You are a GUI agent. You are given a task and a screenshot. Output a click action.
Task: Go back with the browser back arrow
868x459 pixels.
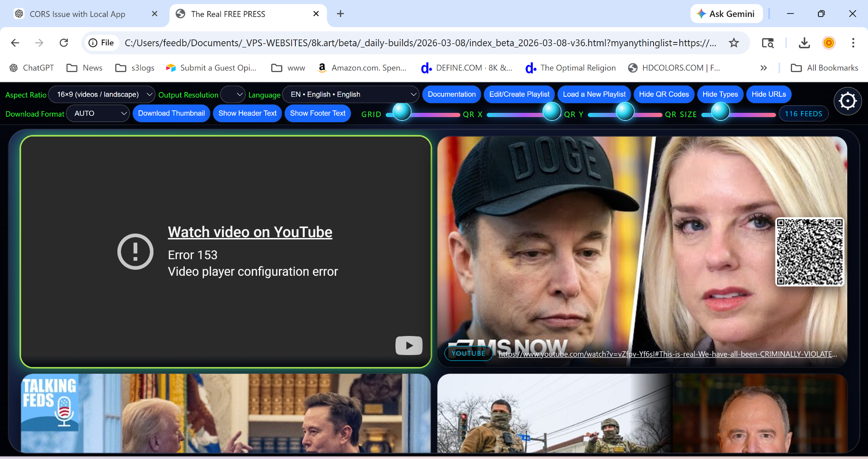[15, 43]
